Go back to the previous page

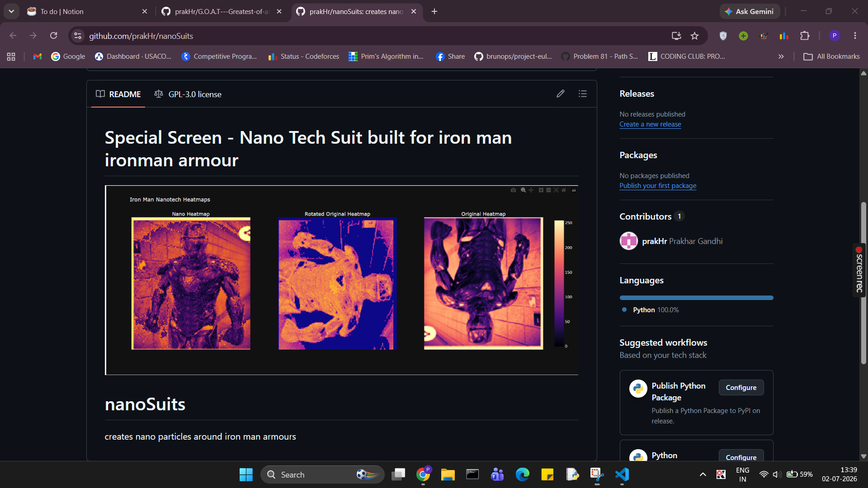(x=13, y=36)
